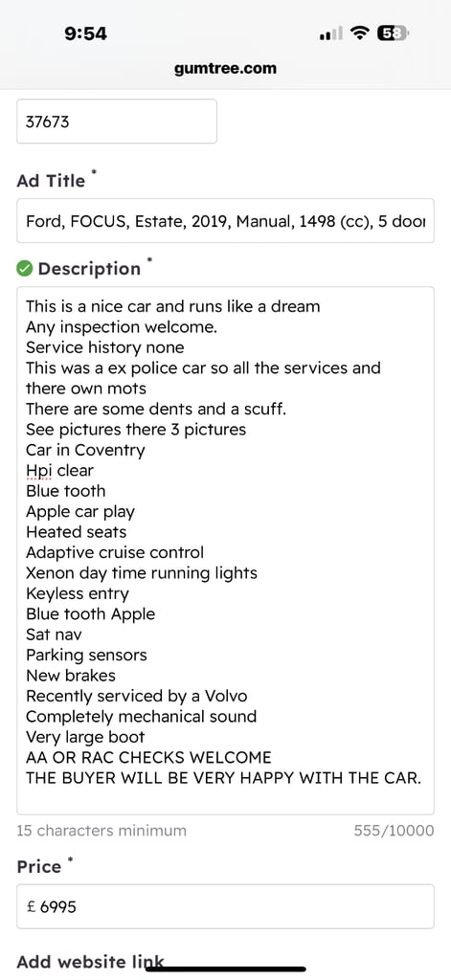Click the Price label
Image resolution: width=451 pixels, height=980 pixels.
39,867
